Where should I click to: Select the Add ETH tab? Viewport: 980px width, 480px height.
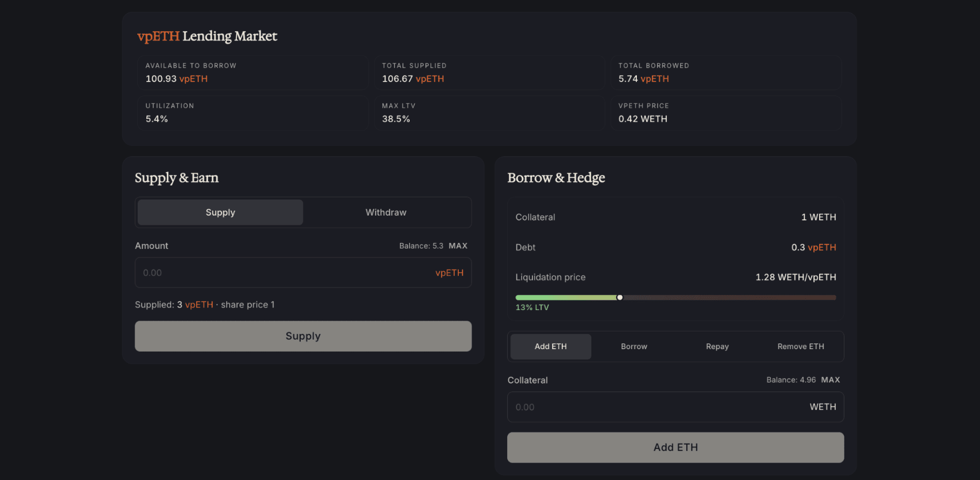(x=551, y=346)
